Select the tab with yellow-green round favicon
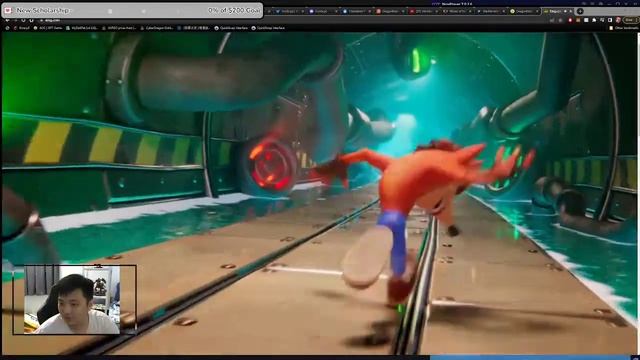Screen dimensions: 640x360 point(524,11)
